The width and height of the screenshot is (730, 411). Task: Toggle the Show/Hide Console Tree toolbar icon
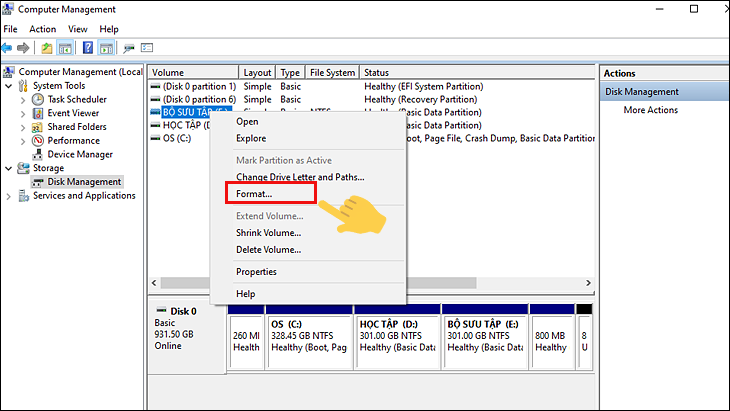click(65, 48)
